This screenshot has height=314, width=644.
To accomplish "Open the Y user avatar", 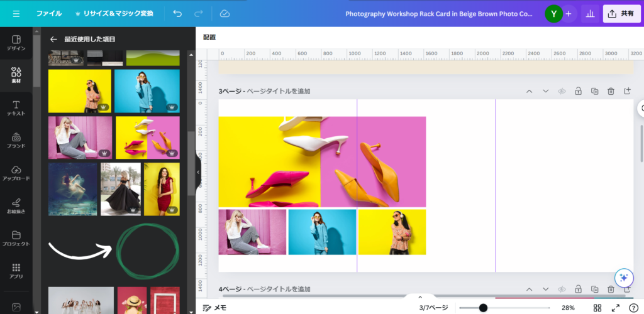I will 553,14.
